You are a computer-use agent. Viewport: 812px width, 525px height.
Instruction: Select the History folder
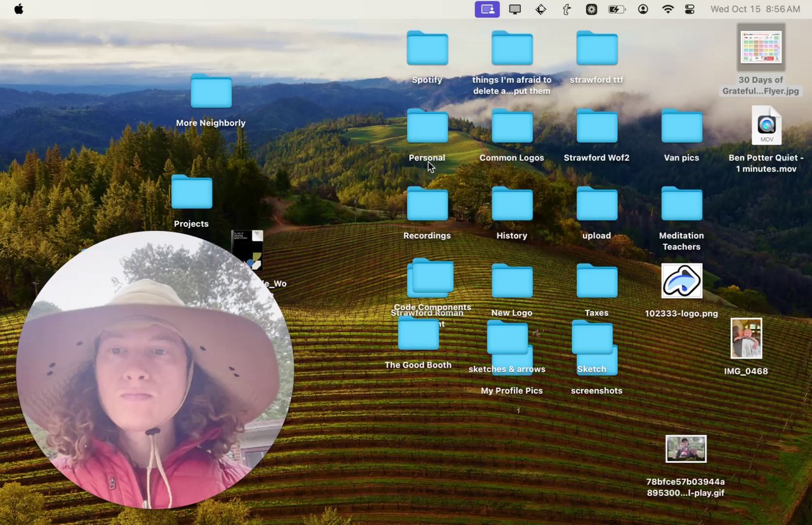point(512,204)
